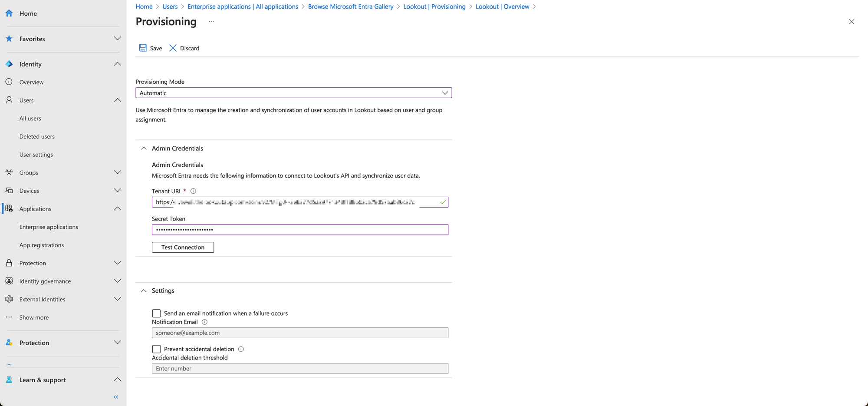
Task: Click the Discard X icon
Action: [173, 48]
